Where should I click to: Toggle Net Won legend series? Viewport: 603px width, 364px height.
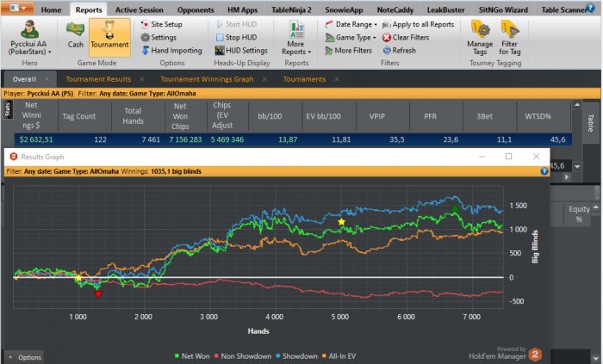[x=192, y=356]
